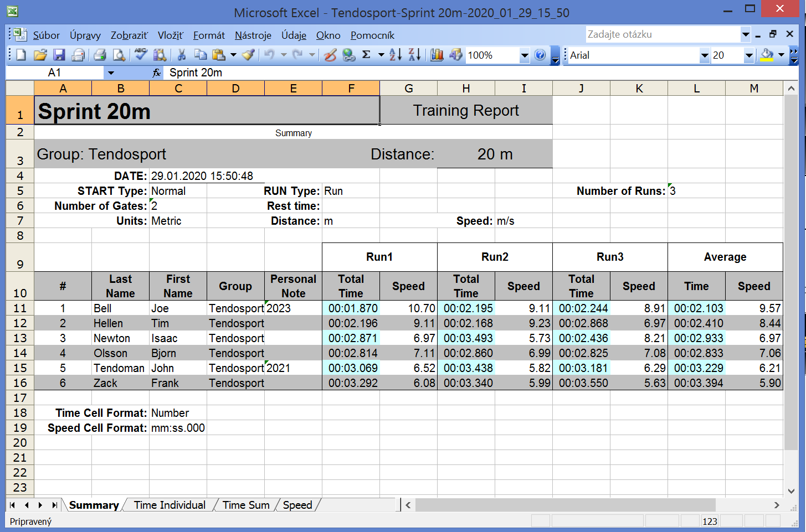Open the Drawing toolbar icon
806x532 pixels.
456,55
